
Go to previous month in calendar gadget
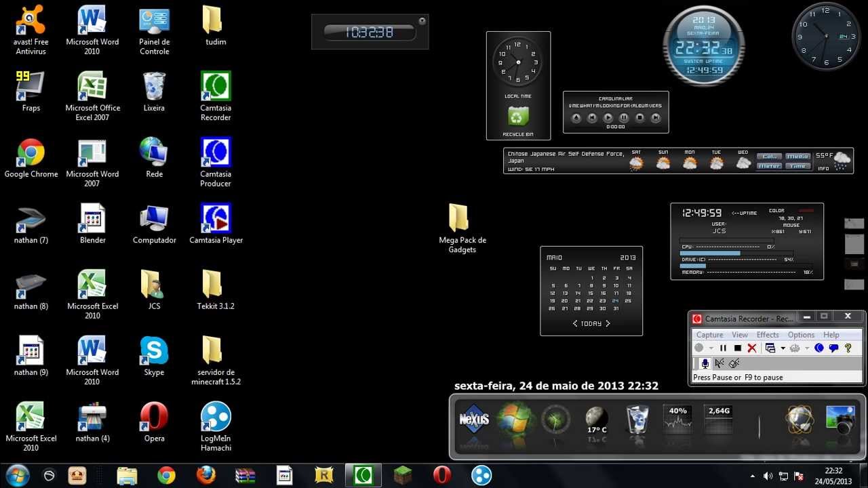tap(575, 323)
